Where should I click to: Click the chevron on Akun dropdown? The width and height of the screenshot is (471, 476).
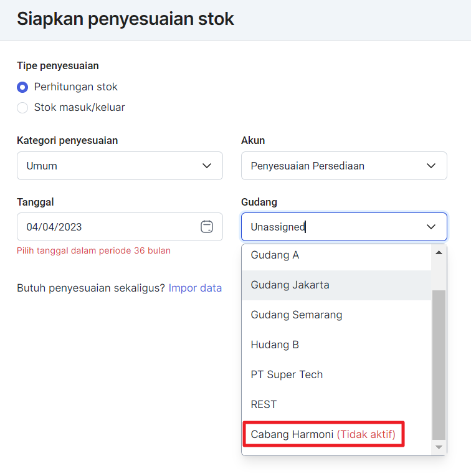431,166
